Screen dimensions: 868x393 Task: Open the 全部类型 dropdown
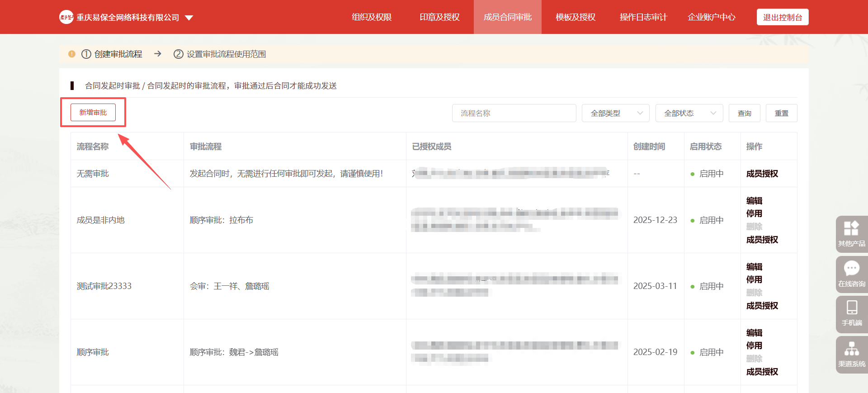tap(615, 113)
